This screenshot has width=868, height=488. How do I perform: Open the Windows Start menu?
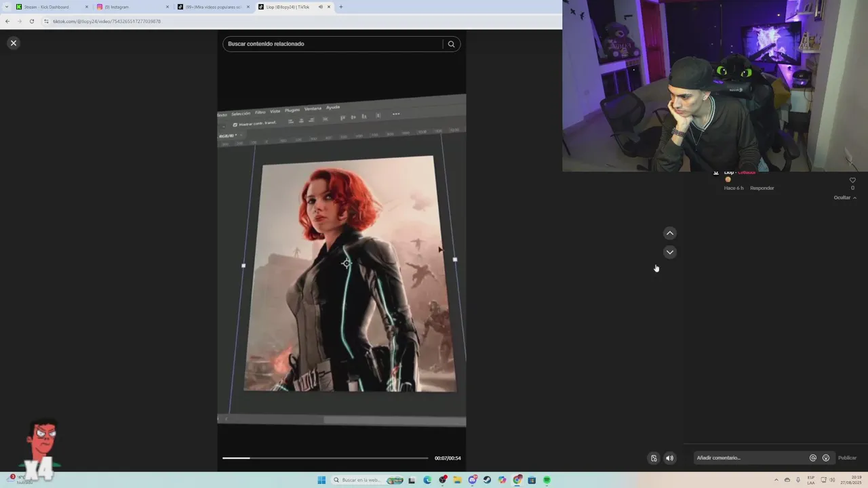pyautogui.click(x=321, y=480)
